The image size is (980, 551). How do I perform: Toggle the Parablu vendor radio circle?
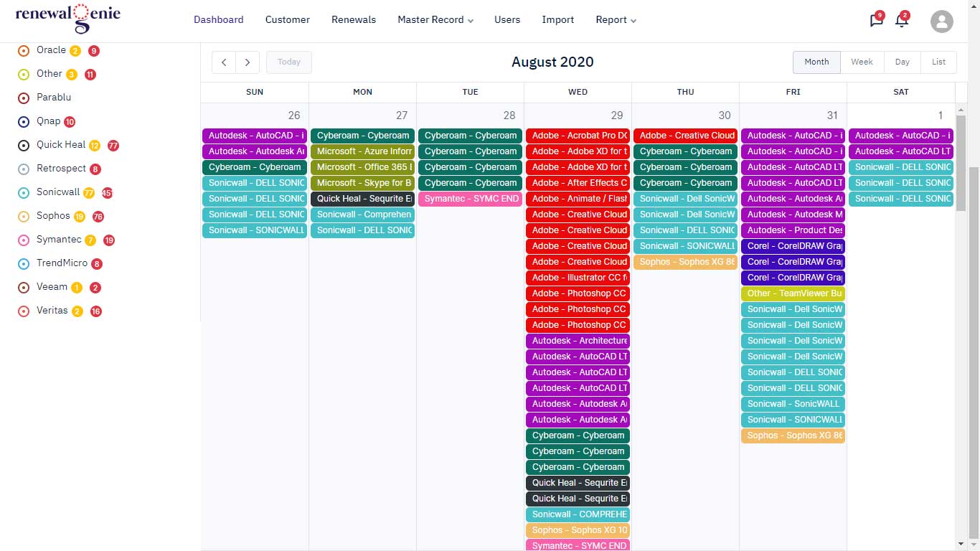pyautogui.click(x=23, y=98)
